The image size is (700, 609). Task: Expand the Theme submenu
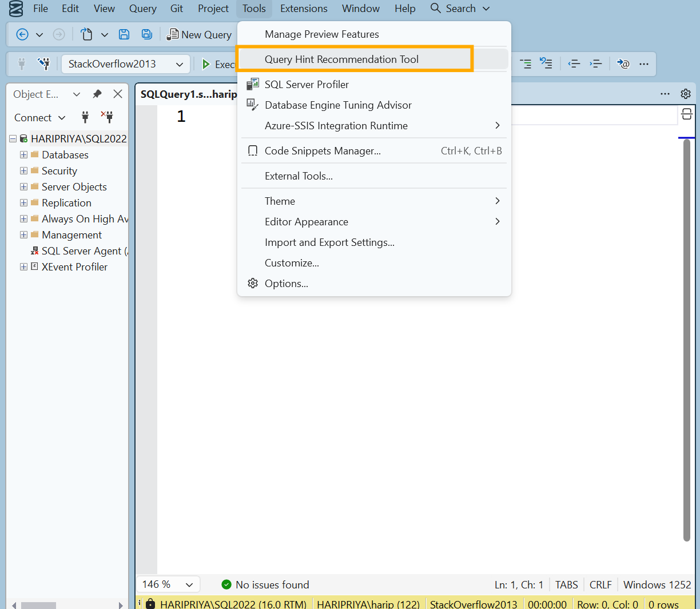pos(374,201)
